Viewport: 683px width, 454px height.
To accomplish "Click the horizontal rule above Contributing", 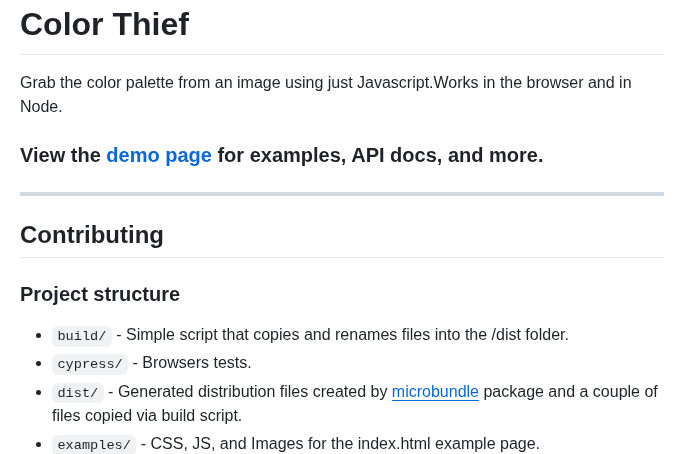I will click(342, 194).
